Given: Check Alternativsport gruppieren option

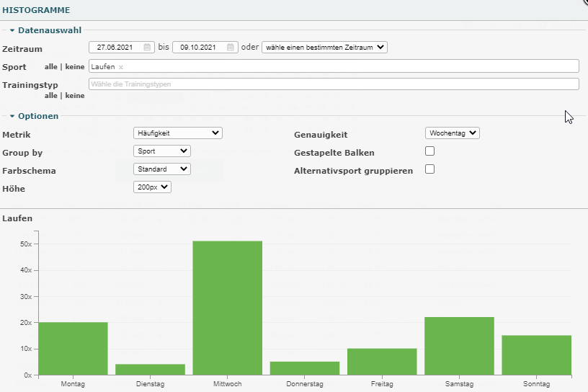Looking at the screenshot, I should [x=430, y=169].
